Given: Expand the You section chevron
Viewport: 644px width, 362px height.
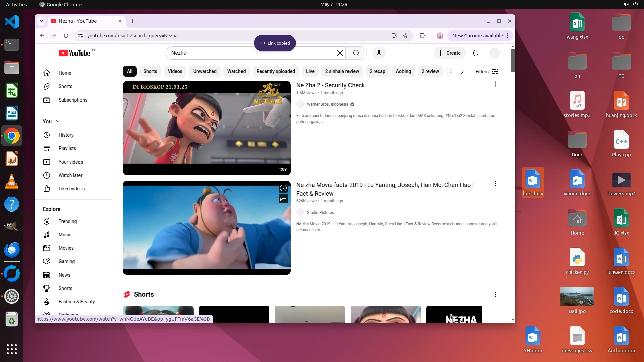Looking at the screenshot, I should [x=57, y=122].
